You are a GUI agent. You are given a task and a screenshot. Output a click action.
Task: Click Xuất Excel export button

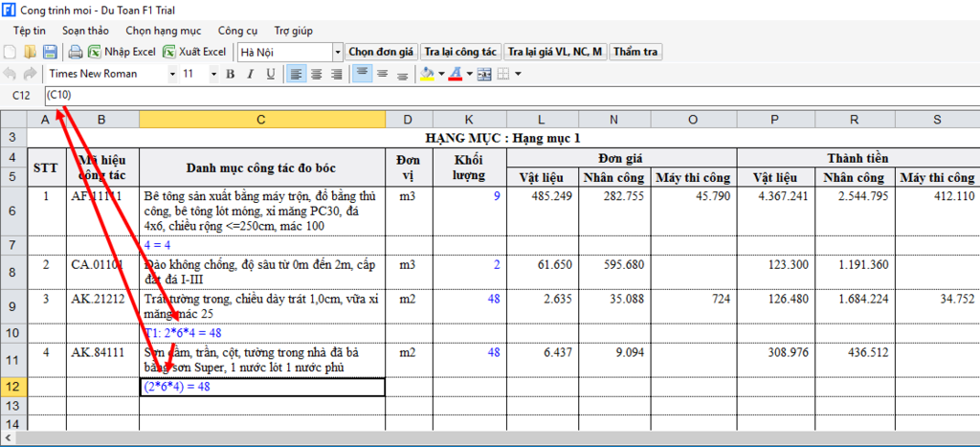coord(194,52)
